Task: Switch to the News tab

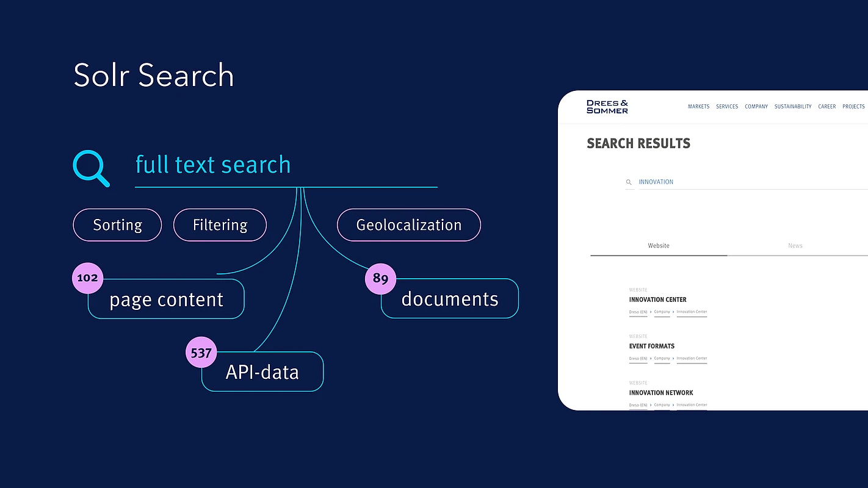Action: click(x=795, y=245)
